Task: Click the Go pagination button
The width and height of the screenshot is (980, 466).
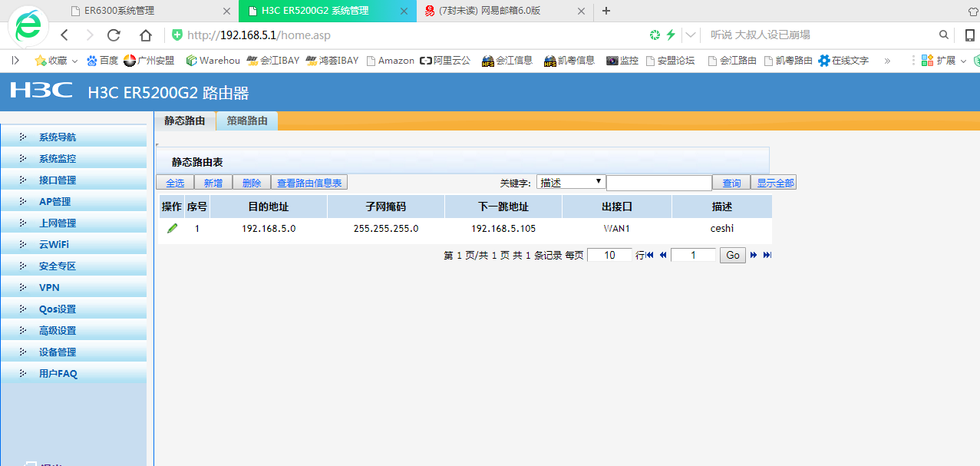Action: pos(733,255)
